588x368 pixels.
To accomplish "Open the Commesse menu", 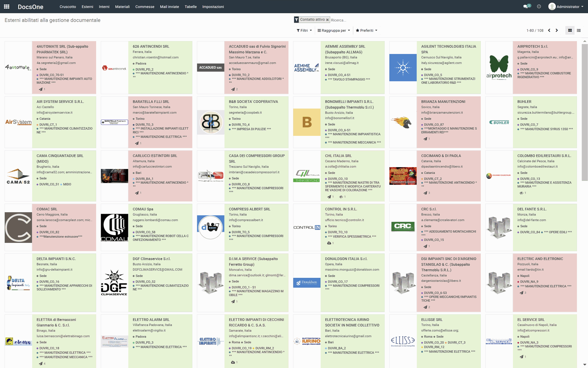I will click(x=145, y=6).
